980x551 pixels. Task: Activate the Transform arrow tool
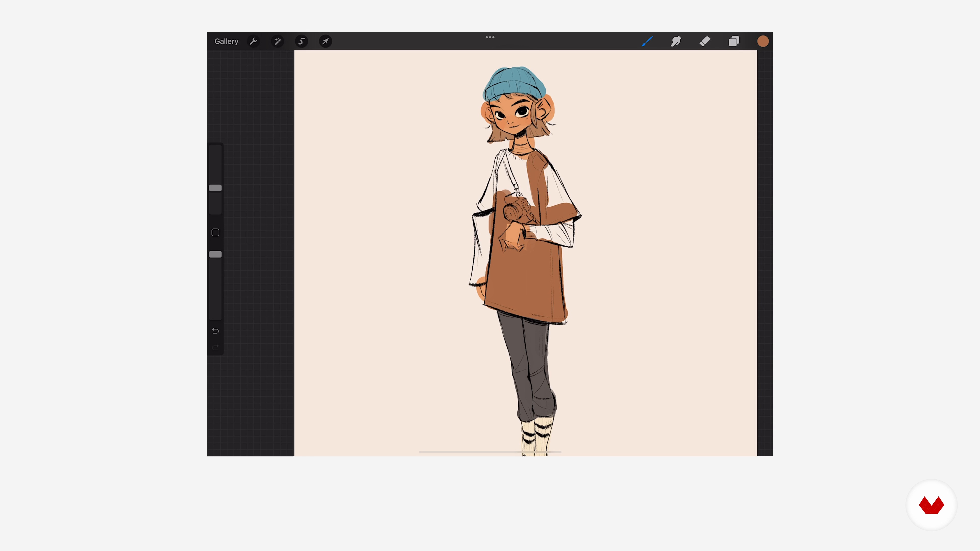[x=325, y=41]
